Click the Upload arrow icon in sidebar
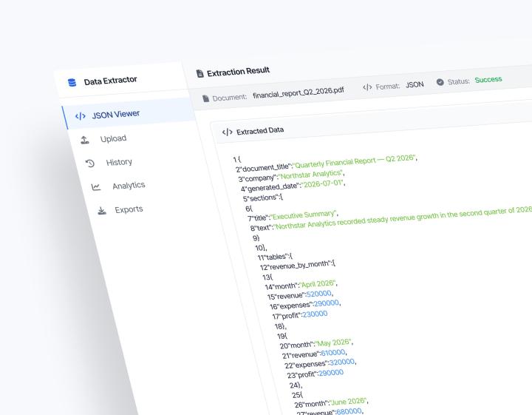The height and width of the screenshot is (415, 532). [85, 140]
